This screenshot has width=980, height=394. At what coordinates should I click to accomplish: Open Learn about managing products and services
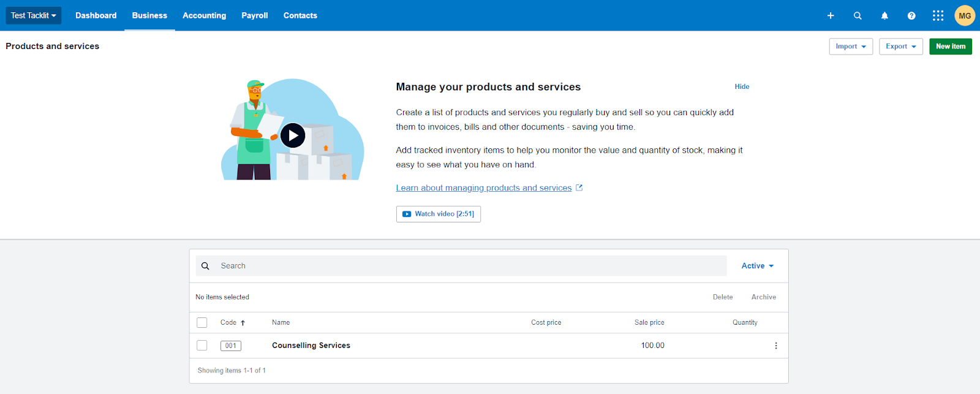(484, 188)
